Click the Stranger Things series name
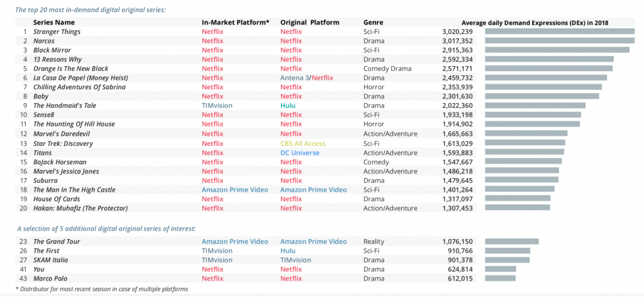644x300 pixels. click(x=57, y=31)
